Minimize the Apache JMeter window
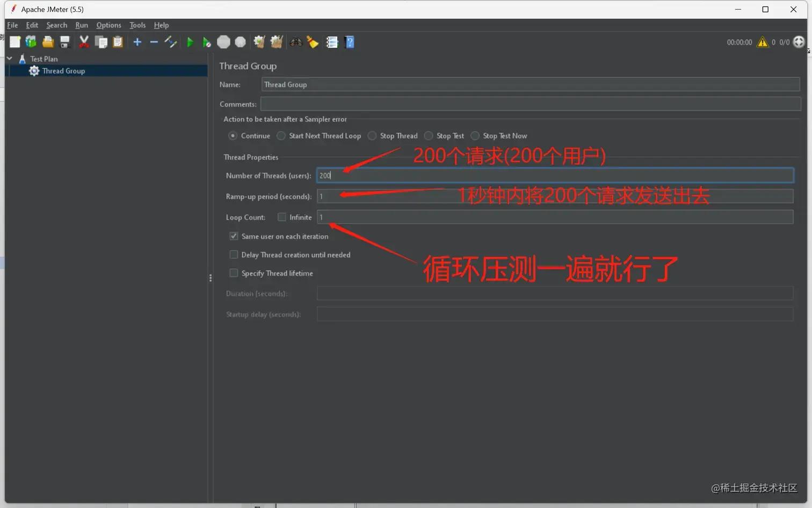This screenshot has height=508, width=812. click(738, 9)
